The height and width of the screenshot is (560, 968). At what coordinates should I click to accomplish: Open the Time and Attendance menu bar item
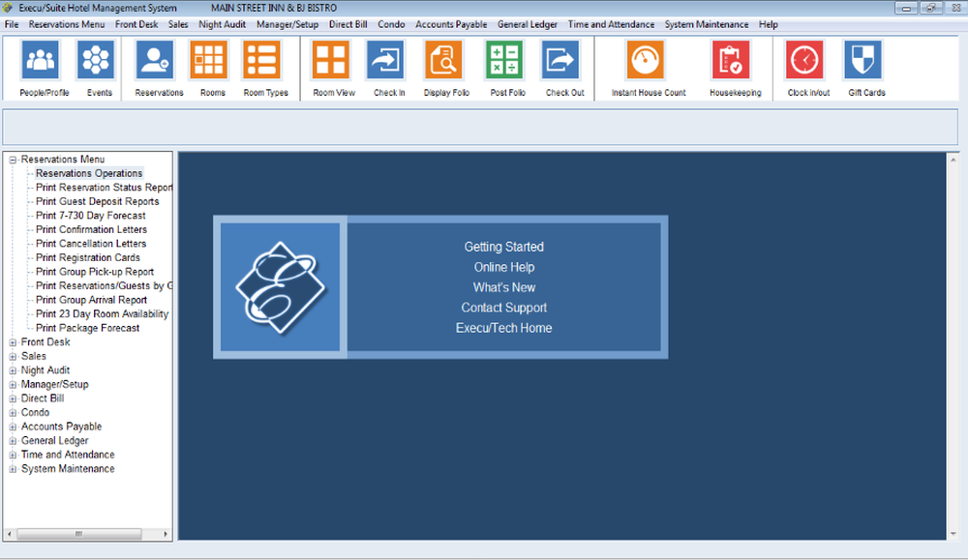(611, 25)
